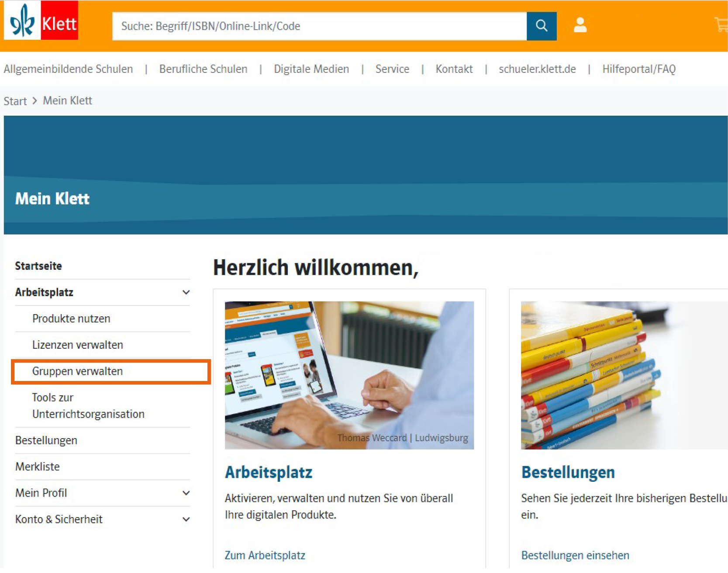Open Tools zur Unterrichtsorganisation
Viewport: 728px width, 573px height.
click(x=88, y=406)
